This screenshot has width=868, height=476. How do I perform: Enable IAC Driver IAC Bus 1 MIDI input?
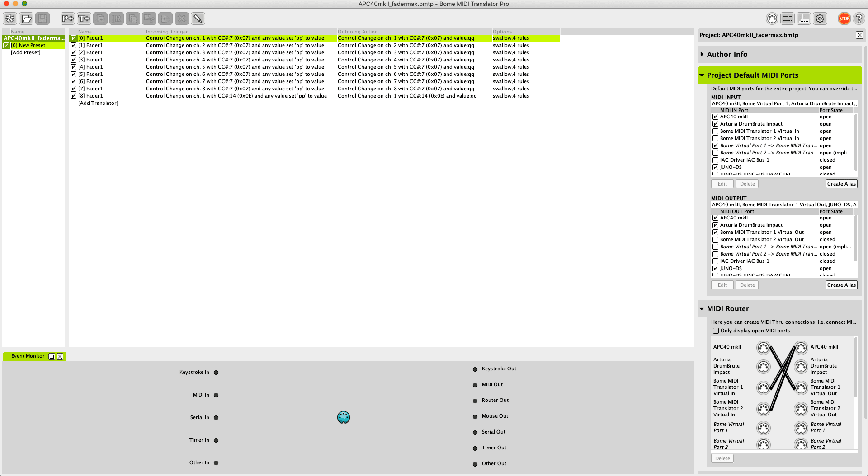pos(715,160)
